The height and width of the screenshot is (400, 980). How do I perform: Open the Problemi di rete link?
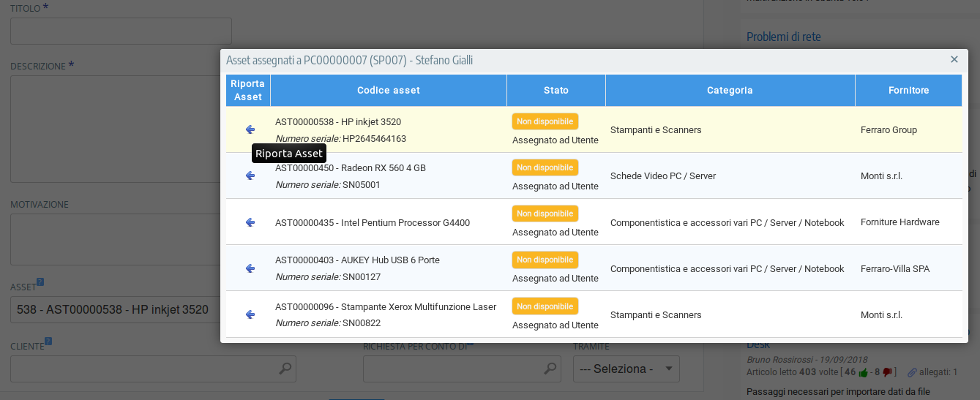click(x=784, y=37)
